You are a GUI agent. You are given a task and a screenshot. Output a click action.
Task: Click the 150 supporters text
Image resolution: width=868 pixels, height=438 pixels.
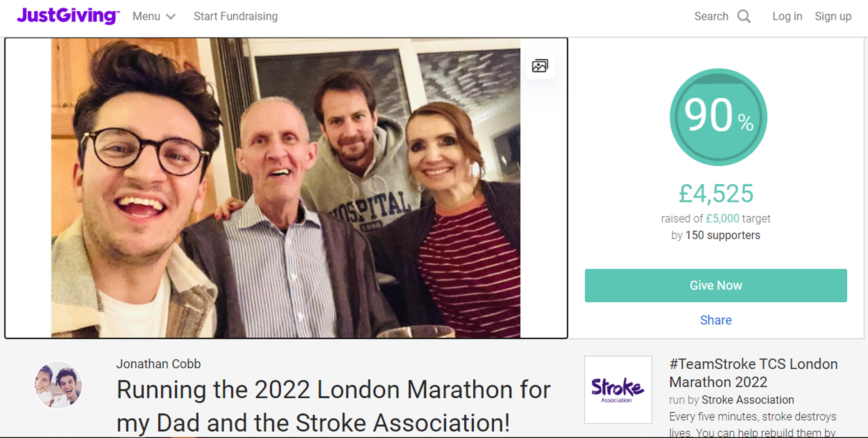point(722,235)
